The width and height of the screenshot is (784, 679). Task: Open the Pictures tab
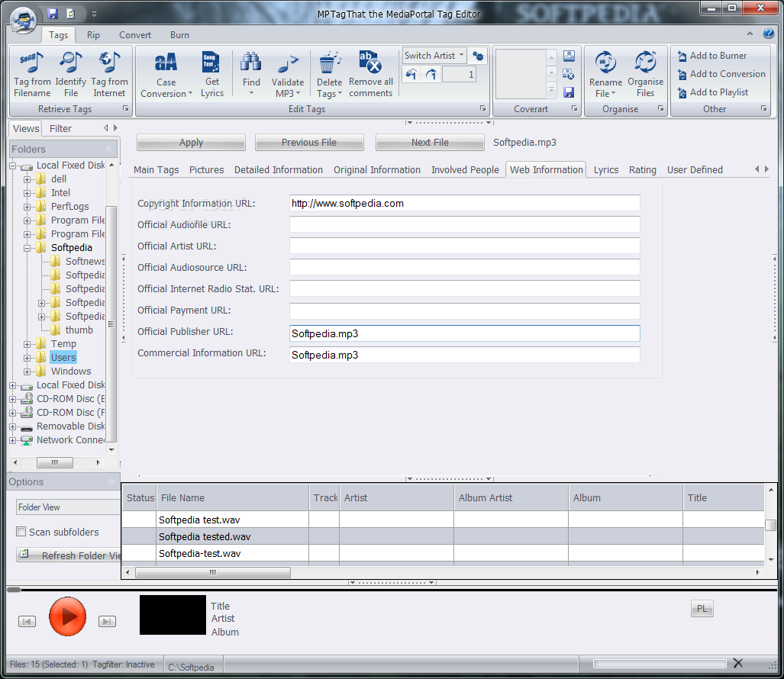pos(207,170)
